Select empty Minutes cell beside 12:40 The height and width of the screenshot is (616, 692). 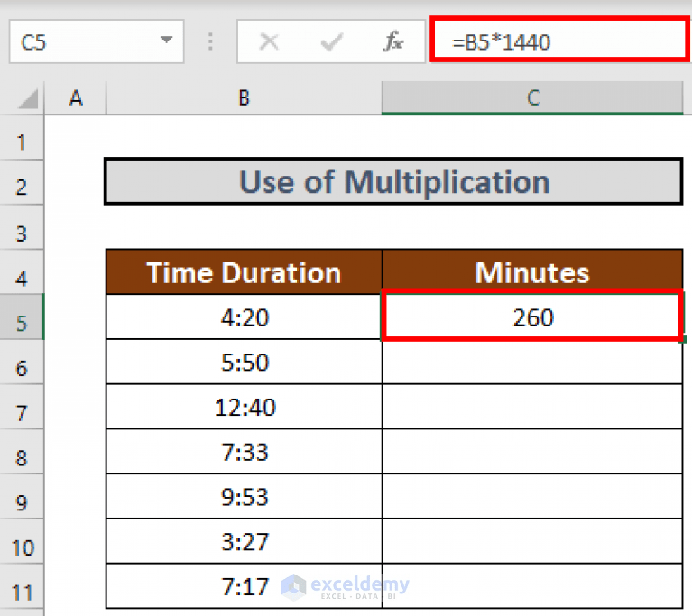532,407
